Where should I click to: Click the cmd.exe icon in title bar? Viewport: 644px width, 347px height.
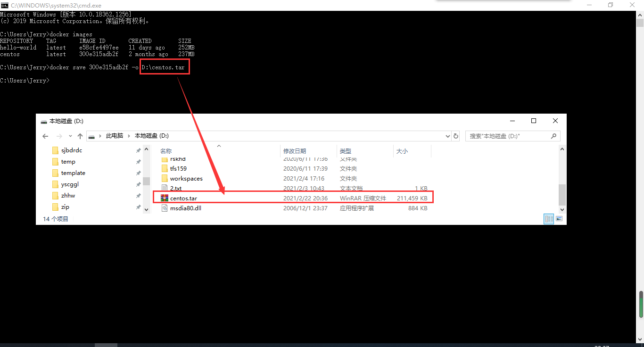tap(4, 5)
